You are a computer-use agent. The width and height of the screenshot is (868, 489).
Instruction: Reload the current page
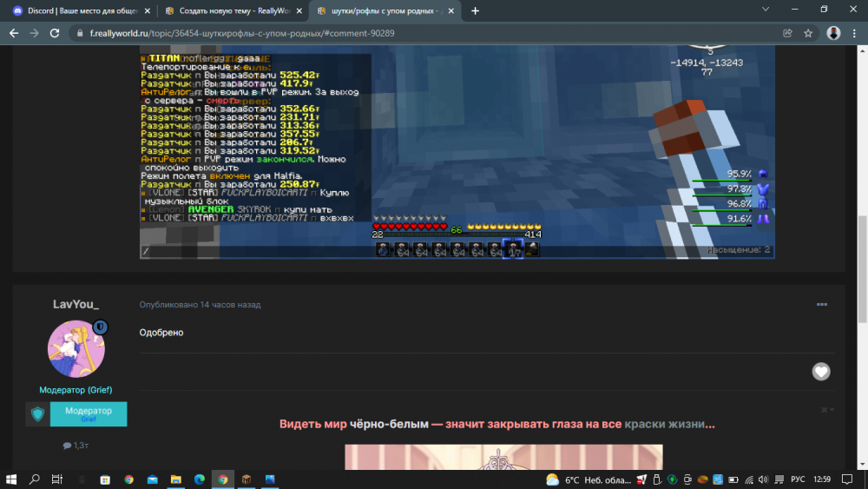(x=54, y=33)
